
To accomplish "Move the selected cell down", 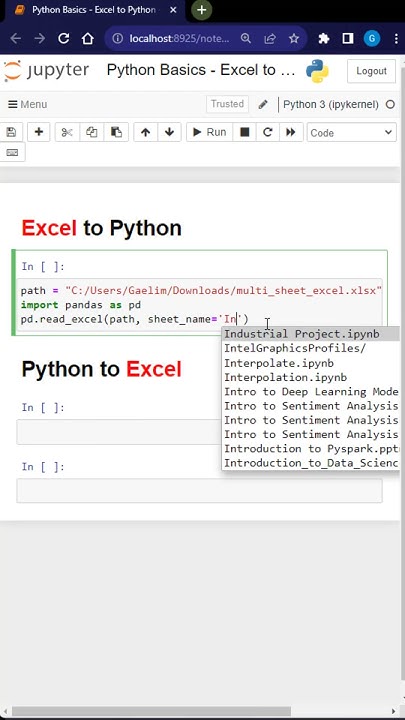I will click(x=169, y=132).
